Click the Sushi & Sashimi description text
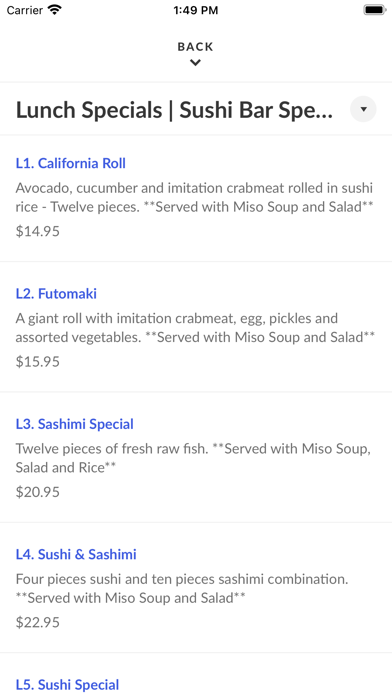 (x=182, y=588)
